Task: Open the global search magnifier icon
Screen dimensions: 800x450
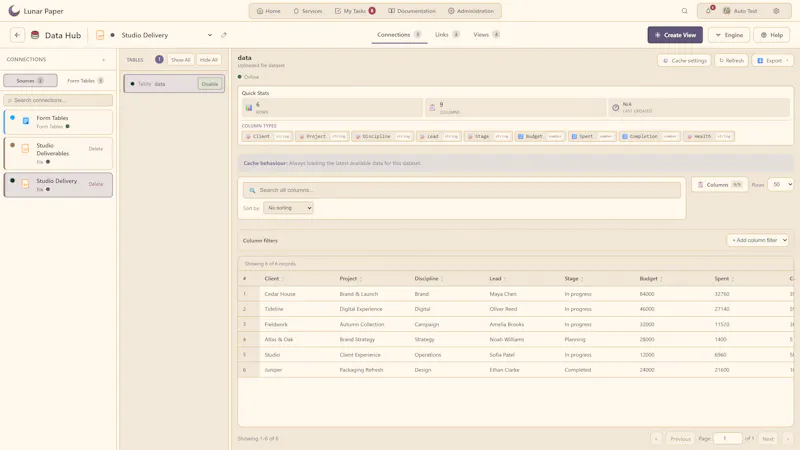Action: (x=685, y=11)
